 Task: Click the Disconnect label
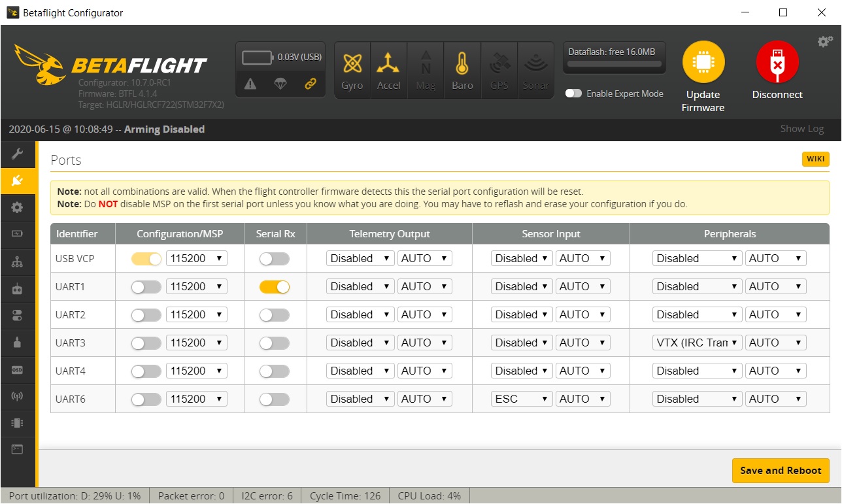click(777, 95)
